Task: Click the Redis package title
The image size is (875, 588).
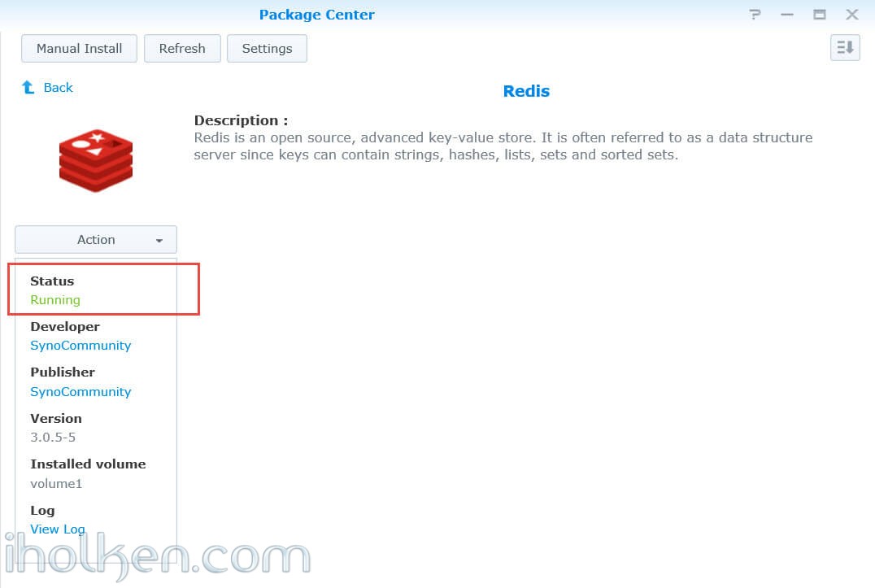Action: point(526,91)
